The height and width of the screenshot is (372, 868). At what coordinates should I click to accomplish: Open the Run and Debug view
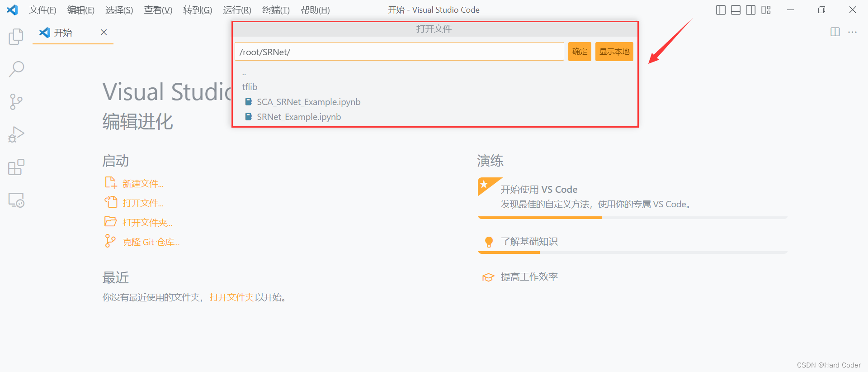(16, 134)
